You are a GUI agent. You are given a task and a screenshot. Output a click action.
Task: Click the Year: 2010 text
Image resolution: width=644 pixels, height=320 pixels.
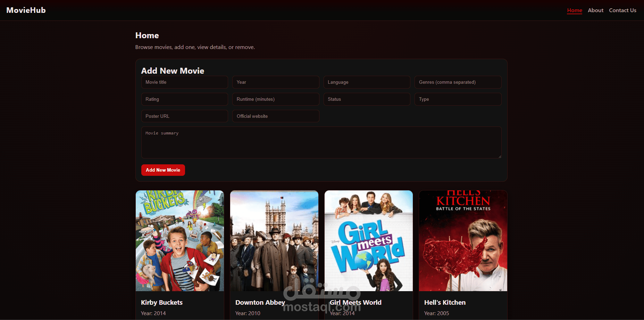coord(248,313)
